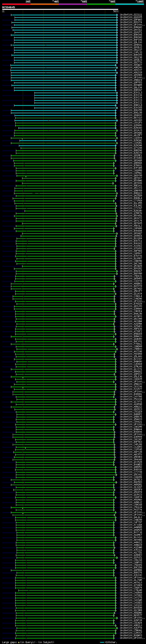Select hit label UniRef100_Q9SH69
Image resolution: width=146 pixels, height=644 pixels.
[131, 75]
